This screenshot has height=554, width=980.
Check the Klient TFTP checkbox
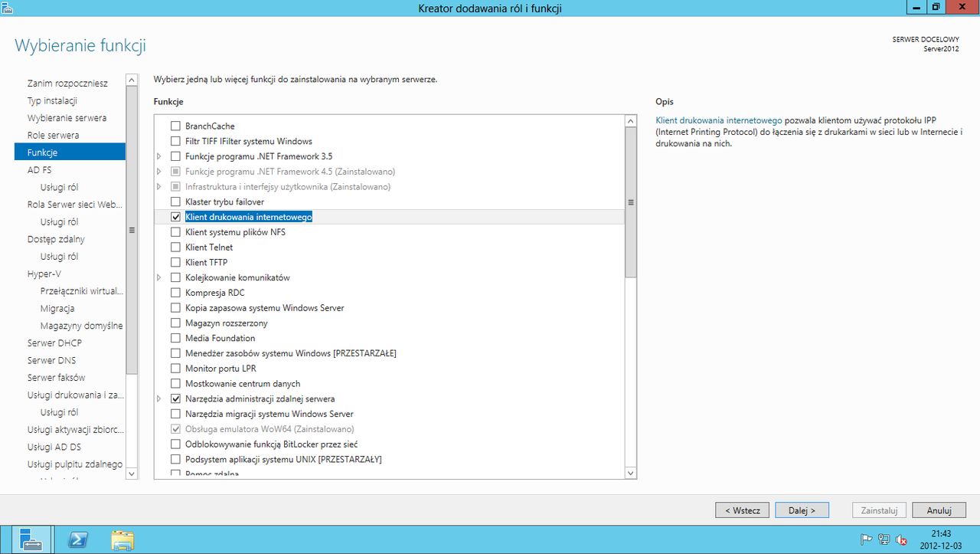coord(175,262)
